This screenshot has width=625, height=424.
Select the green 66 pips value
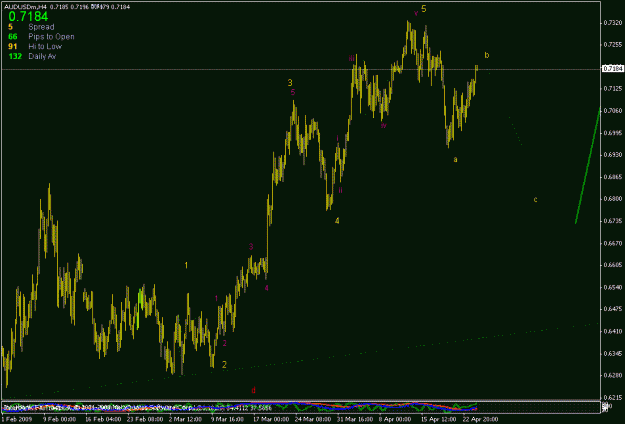pyautogui.click(x=13, y=37)
